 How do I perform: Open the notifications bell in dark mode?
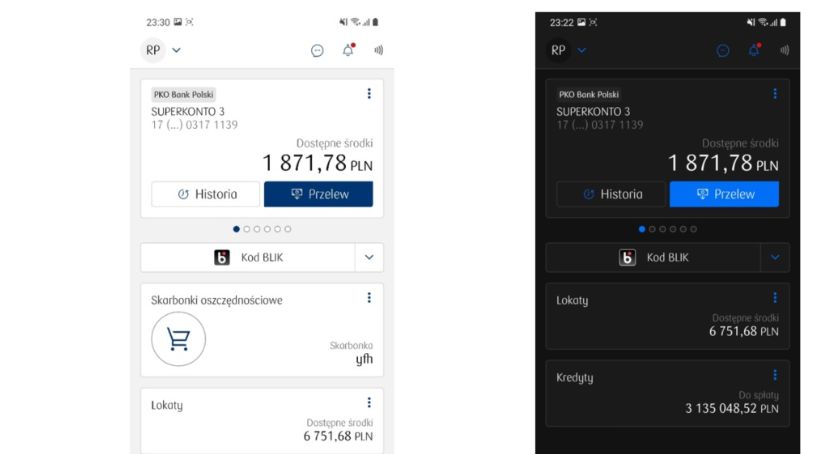pos(754,50)
